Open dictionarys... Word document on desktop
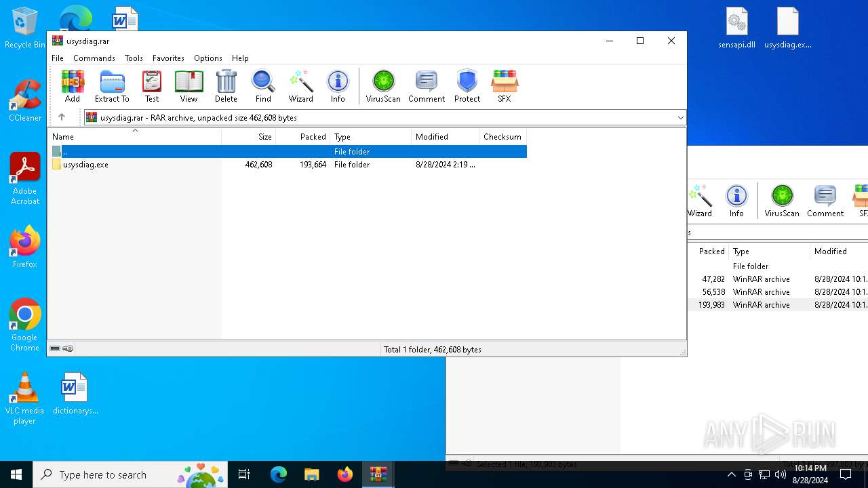 (75, 394)
